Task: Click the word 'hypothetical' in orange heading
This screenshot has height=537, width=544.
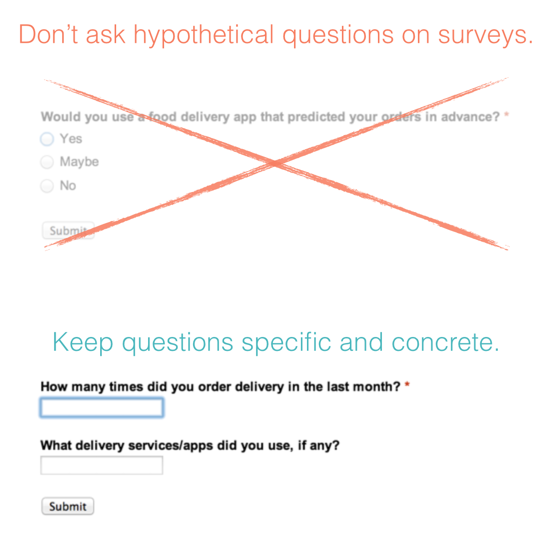Action: (204, 36)
